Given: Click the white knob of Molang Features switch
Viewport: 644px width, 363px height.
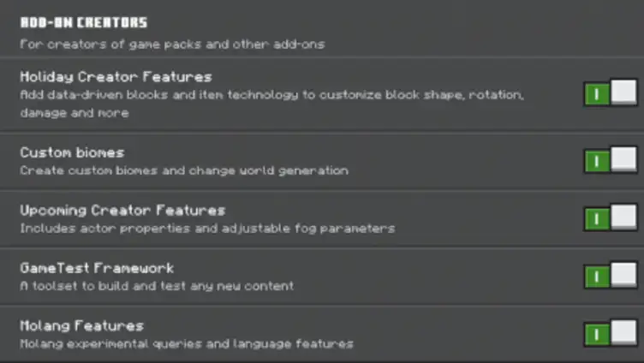Looking at the screenshot, I should 623,332.
